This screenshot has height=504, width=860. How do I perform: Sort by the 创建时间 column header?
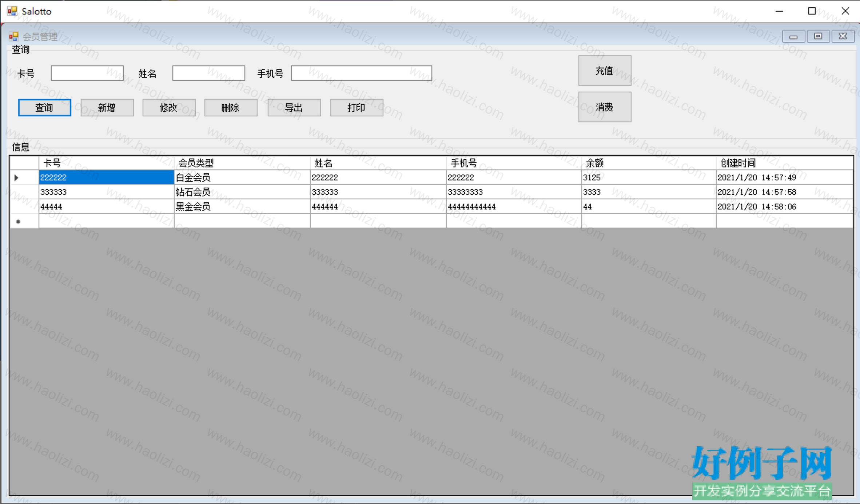pyautogui.click(x=785, y=163)
